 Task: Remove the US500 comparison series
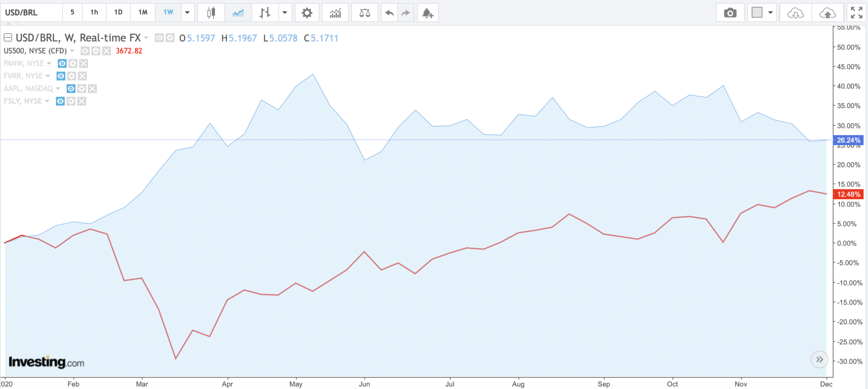point(106,51)
